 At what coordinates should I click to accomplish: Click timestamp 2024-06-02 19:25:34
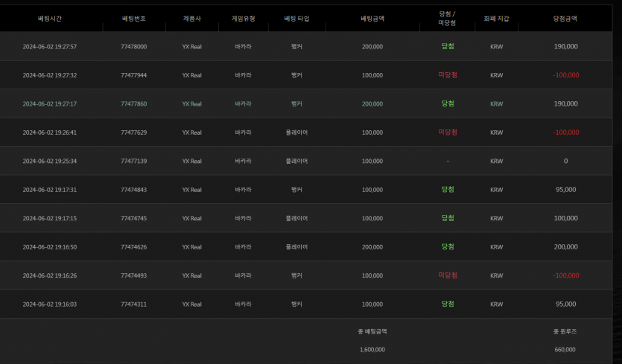50,161
